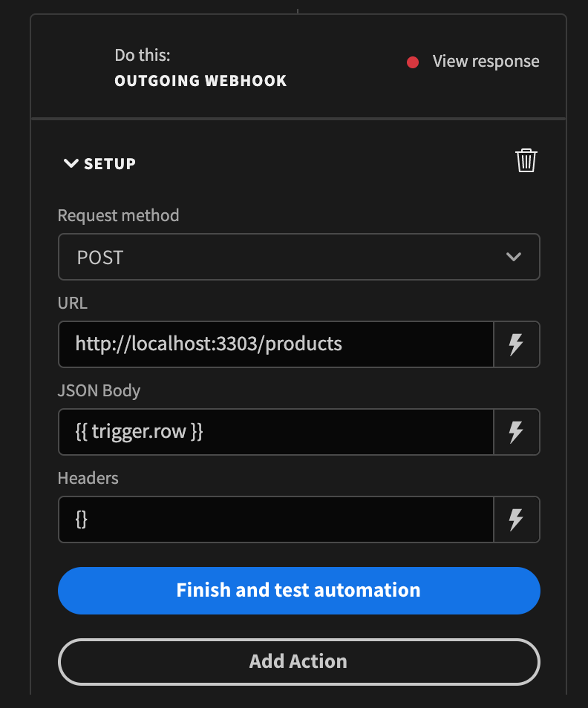Click the lightning bolt next to Headers
Viewport: 588px width, 708px height.
point(517,519)
